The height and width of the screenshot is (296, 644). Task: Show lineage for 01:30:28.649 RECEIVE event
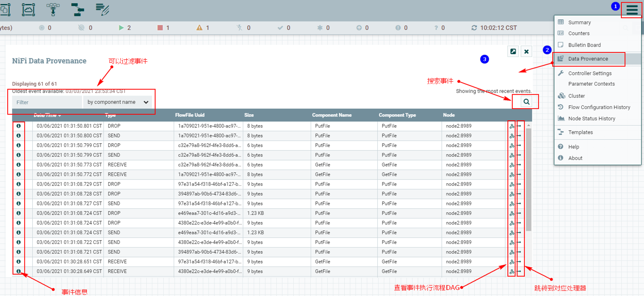tap(512, 272)
